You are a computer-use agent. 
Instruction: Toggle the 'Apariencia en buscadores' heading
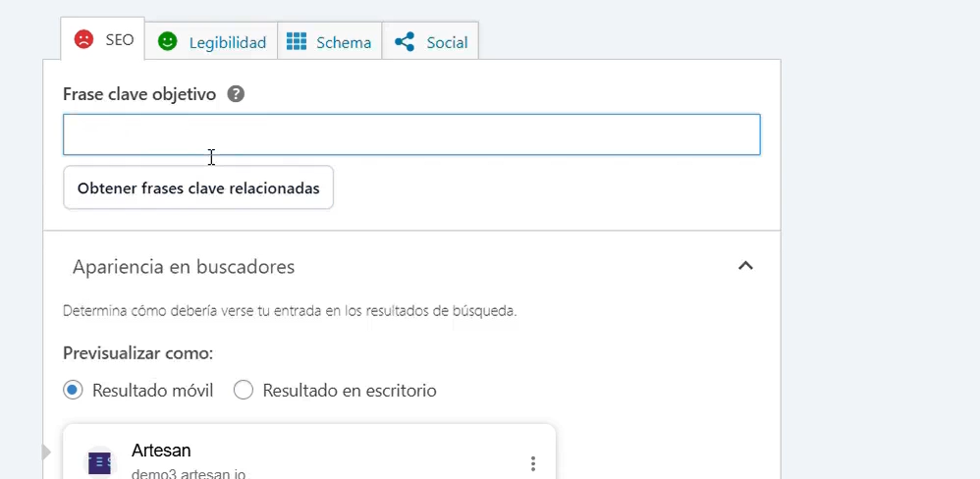click(184, 267)
